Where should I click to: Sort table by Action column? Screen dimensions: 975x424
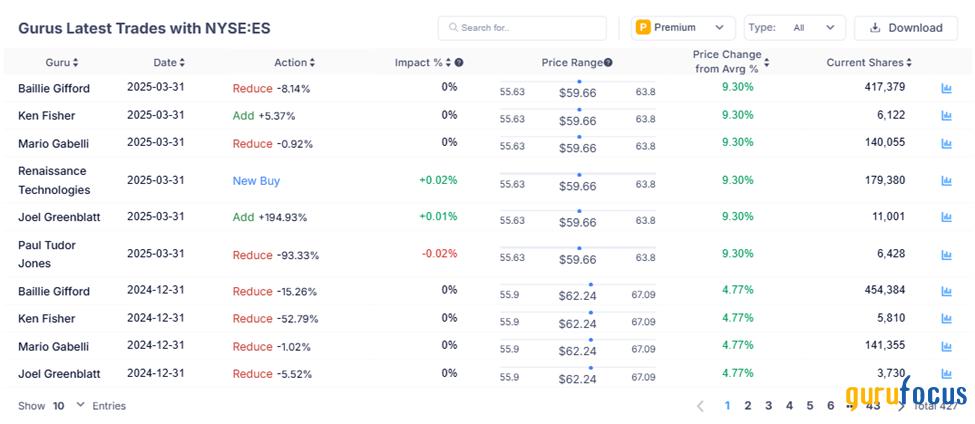(294, 63)
